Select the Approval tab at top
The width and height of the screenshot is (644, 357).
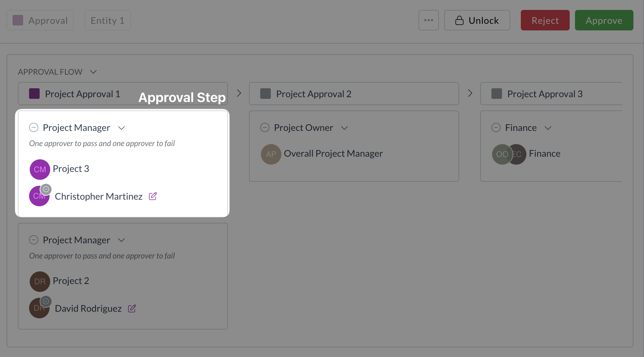40,20
